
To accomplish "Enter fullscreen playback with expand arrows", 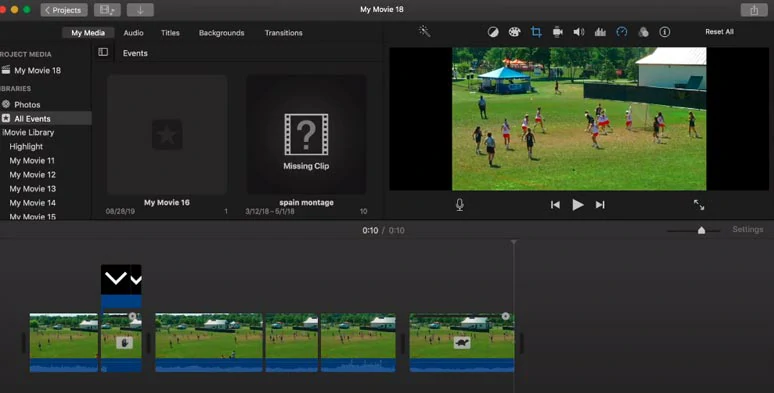I will [699, 204].
